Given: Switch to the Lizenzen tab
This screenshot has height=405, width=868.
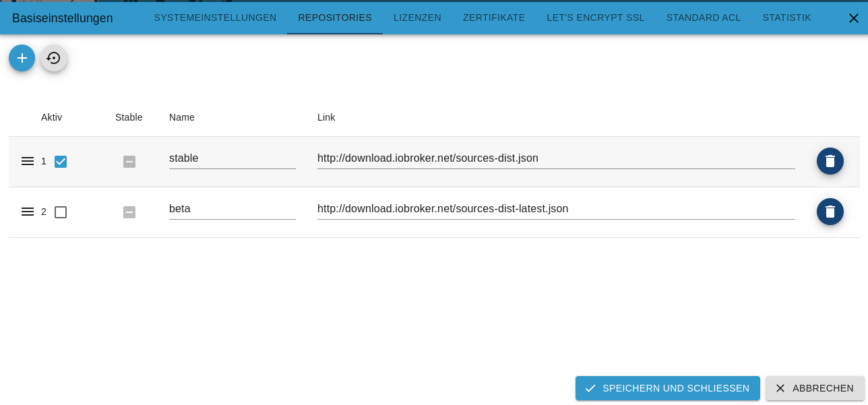Looking at the screenshot, I should click(417, 18).
